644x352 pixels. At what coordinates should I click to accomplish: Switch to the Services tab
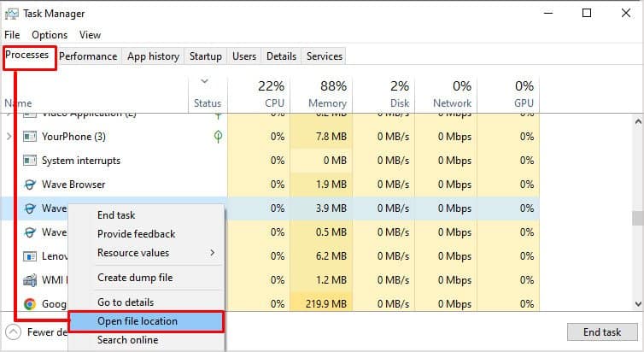[324, 56]
